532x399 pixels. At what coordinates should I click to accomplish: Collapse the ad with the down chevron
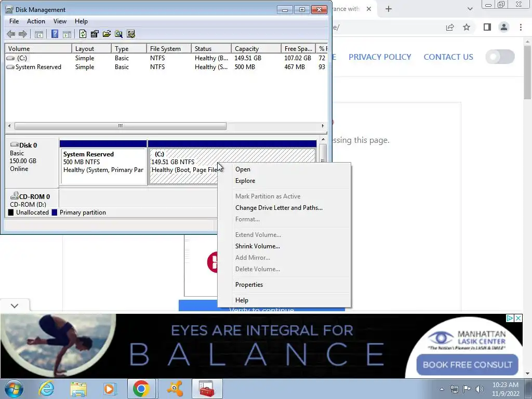pyautogui.click(x=15, y=305)
